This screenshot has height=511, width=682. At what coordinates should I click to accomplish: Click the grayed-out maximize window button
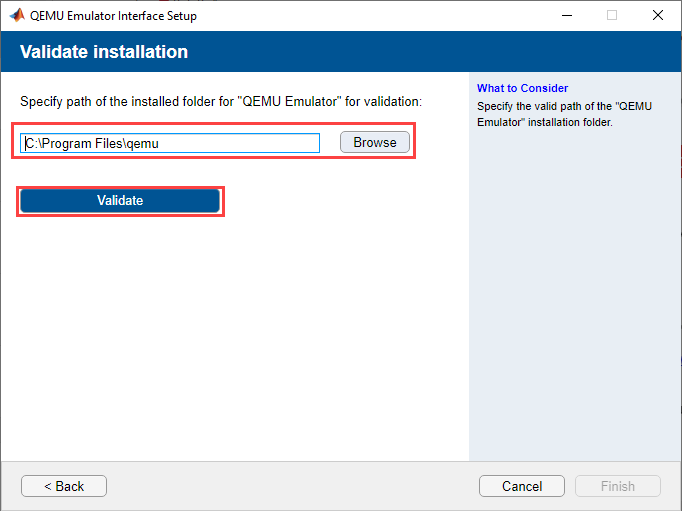(612, 16)
